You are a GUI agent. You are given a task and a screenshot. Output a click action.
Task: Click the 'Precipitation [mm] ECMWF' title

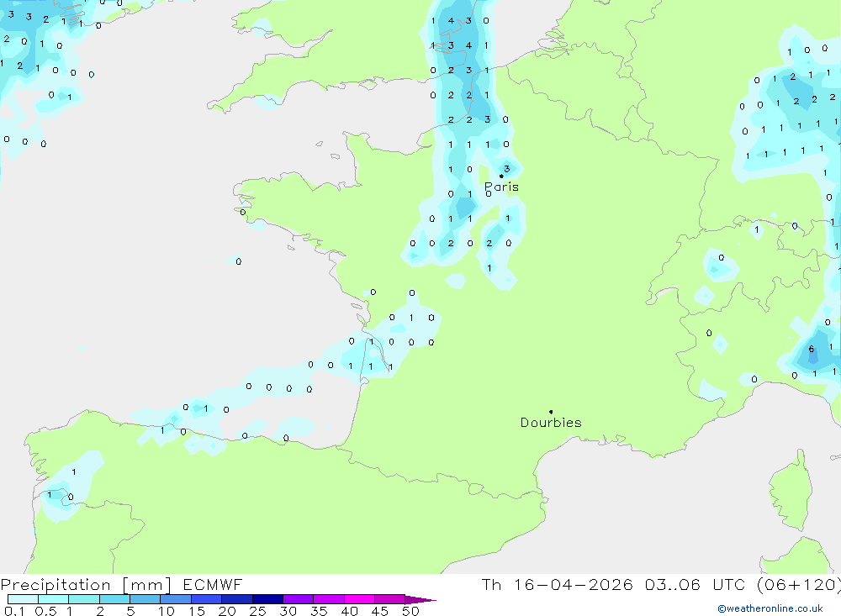click(x=121, y=584)
